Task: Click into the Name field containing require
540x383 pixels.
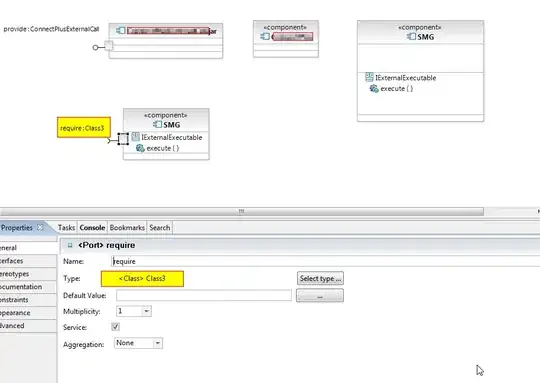Action: 325,261
